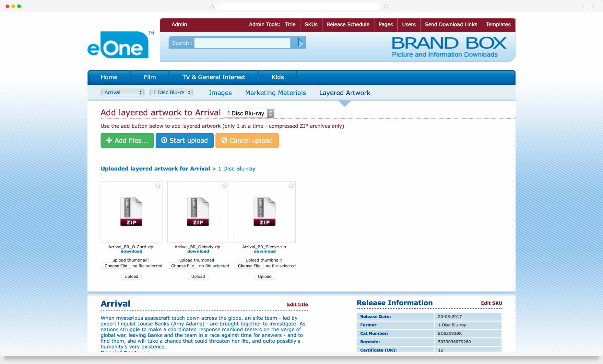The image size is (603, 364).
Task: Click the Arrival_BR_O-Card.zip file name
Action: click(x=131, y=247)
